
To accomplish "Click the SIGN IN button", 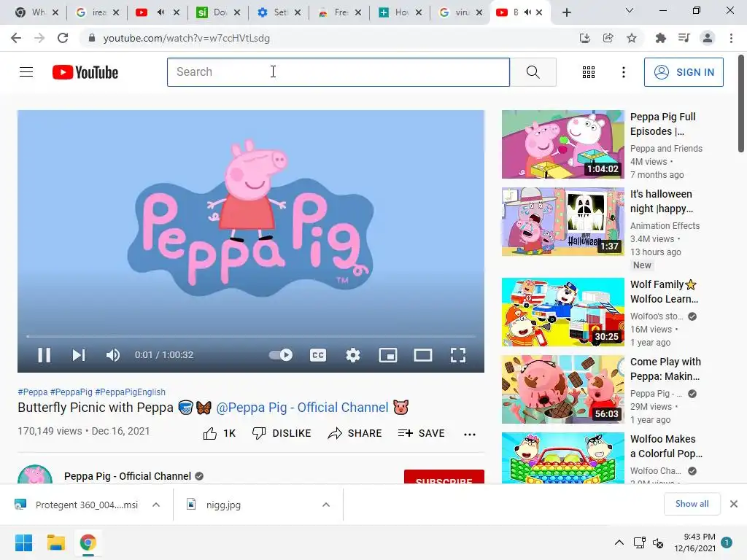I will tap(684, 72).
